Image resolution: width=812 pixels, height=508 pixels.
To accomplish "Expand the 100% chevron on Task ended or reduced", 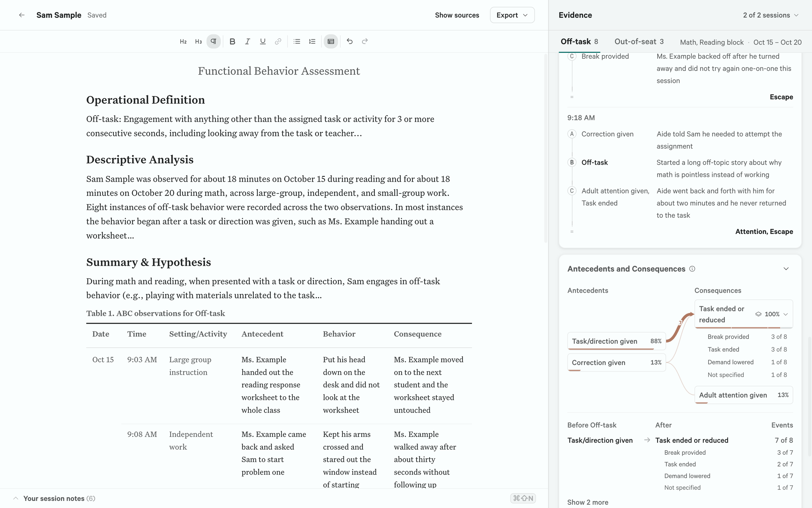I will (785, 314).
